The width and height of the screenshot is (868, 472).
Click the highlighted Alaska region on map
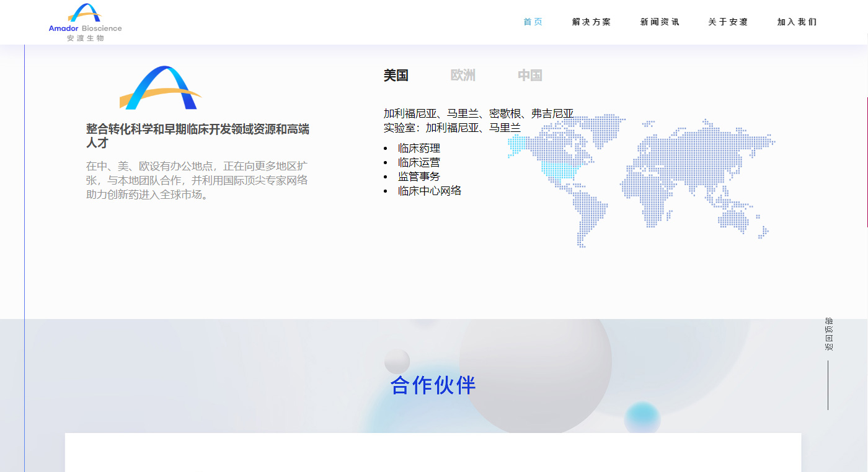(518, 146)
